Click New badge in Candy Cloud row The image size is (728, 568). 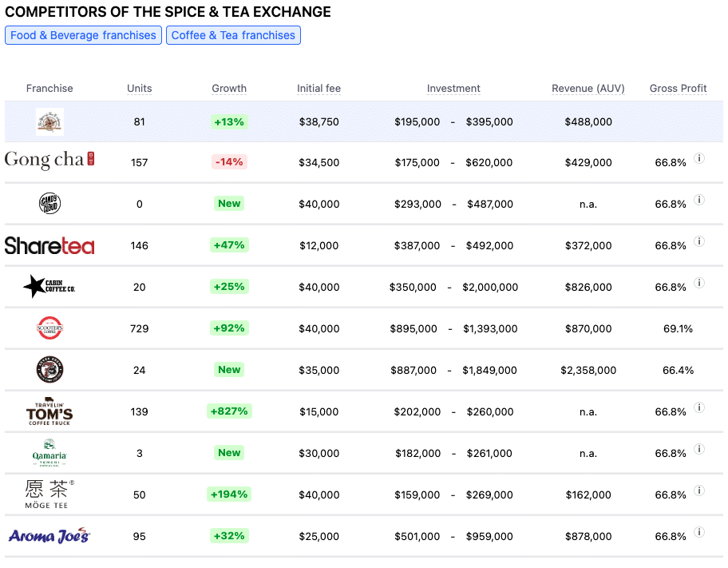[229, 203]
